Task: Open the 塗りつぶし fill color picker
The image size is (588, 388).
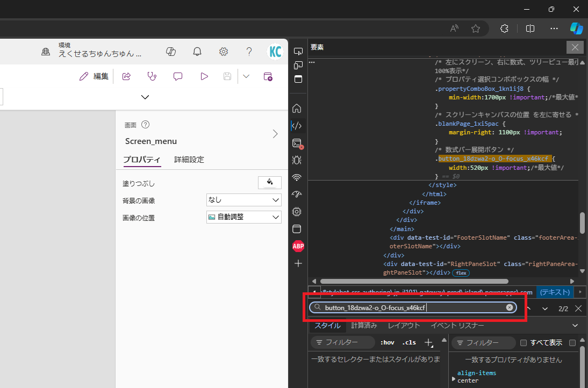Action: pos(270,183)
